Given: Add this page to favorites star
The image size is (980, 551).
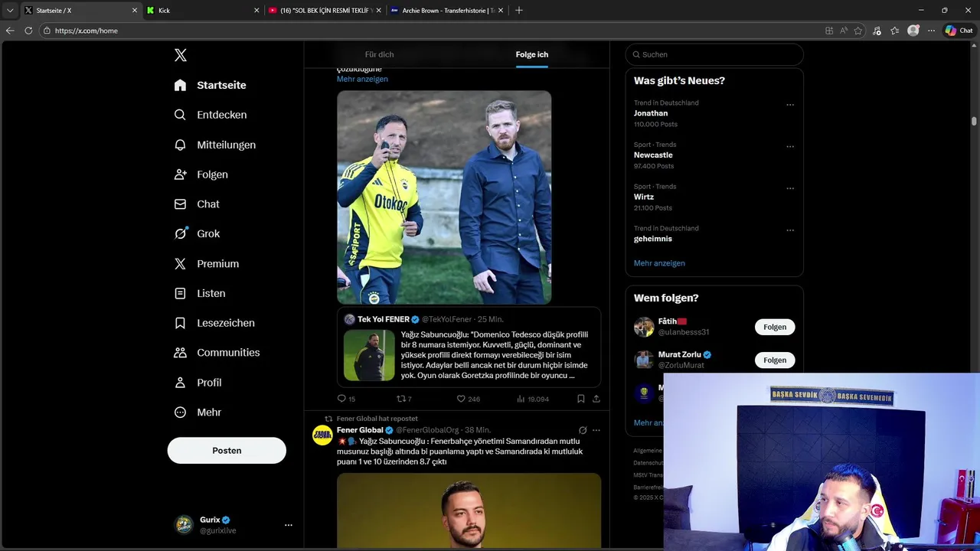Looking at the screenshot, I should [858, 31].
